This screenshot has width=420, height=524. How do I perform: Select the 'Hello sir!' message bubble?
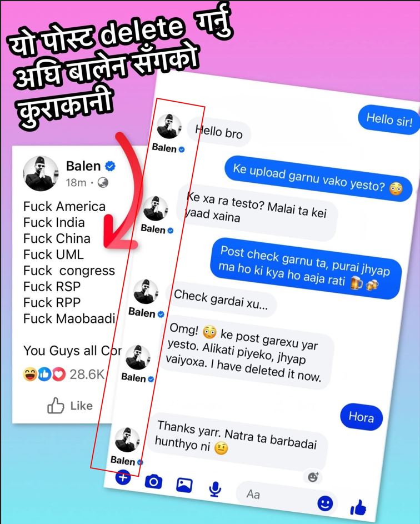click(389, 119)
